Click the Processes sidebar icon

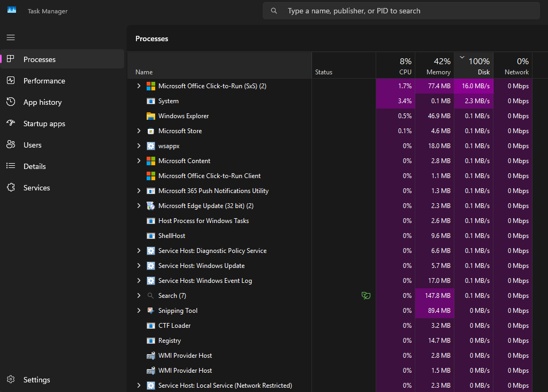click(11, 59)
